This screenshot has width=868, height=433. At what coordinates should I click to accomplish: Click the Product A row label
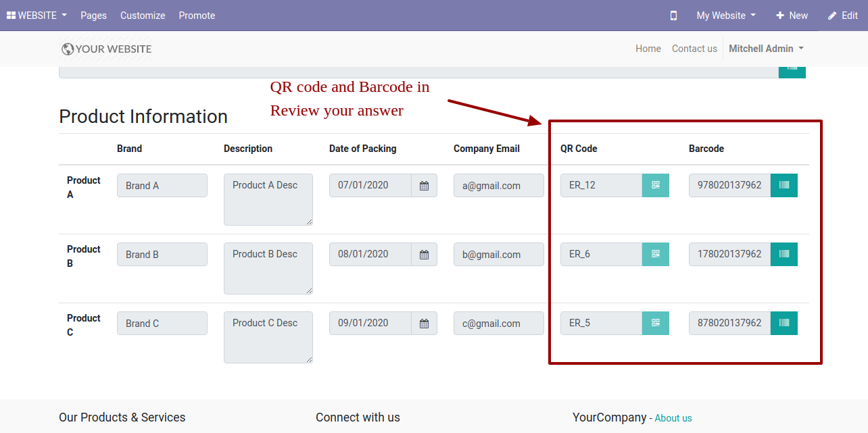point(83,187)
